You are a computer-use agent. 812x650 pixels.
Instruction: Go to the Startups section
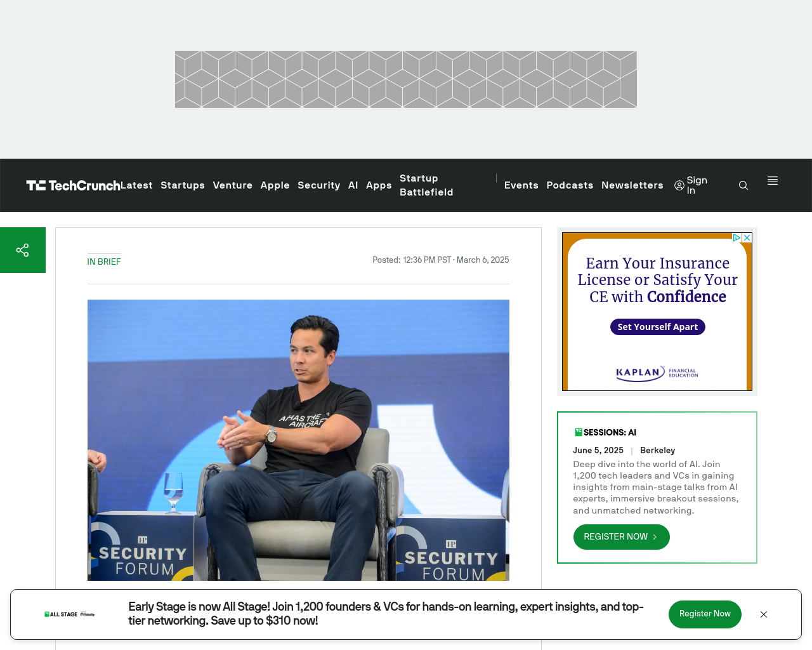click(183, 185)
